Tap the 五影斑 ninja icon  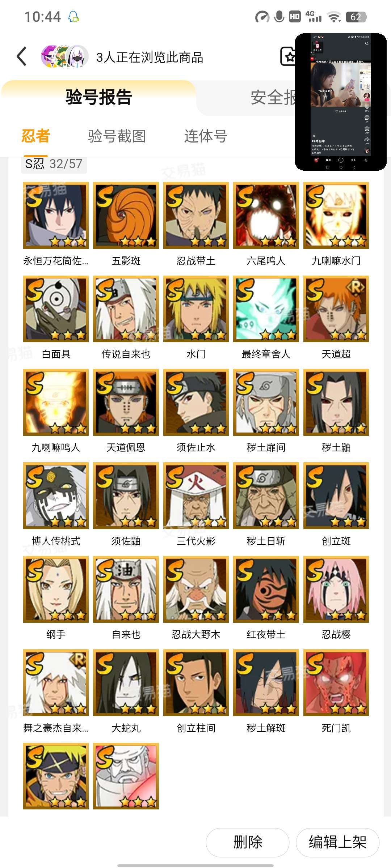click(x=126, y=215)
